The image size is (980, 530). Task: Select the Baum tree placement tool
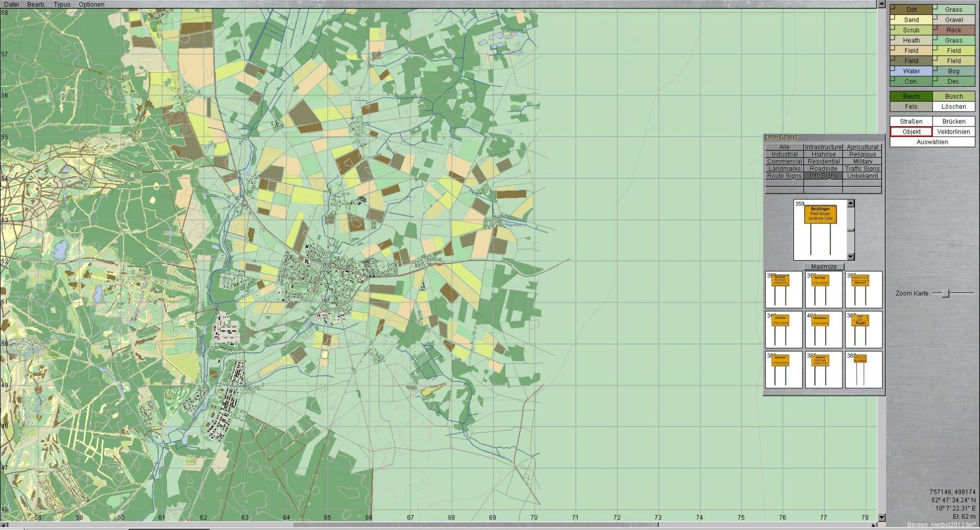[911, 96]
